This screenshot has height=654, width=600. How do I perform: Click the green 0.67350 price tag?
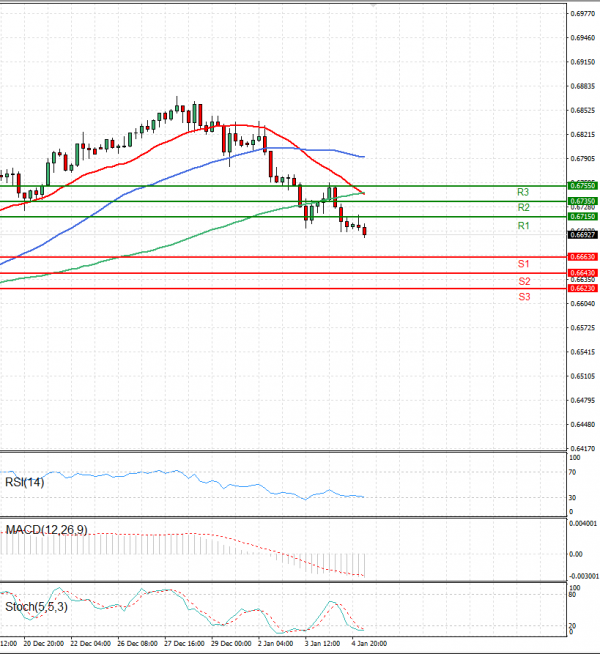coord(582,201)
